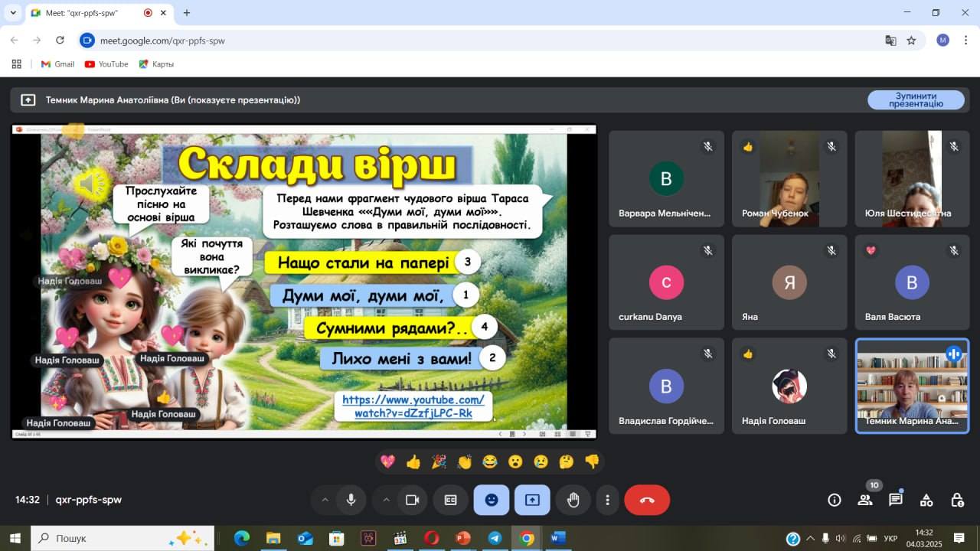Click the speaker audio icon on slide
980x551 pixels.
point(92,184)
